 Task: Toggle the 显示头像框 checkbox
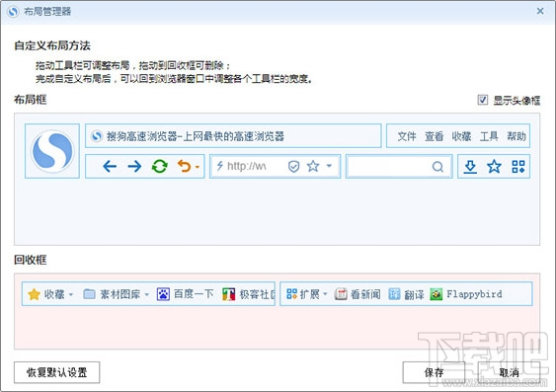point(482,100)
